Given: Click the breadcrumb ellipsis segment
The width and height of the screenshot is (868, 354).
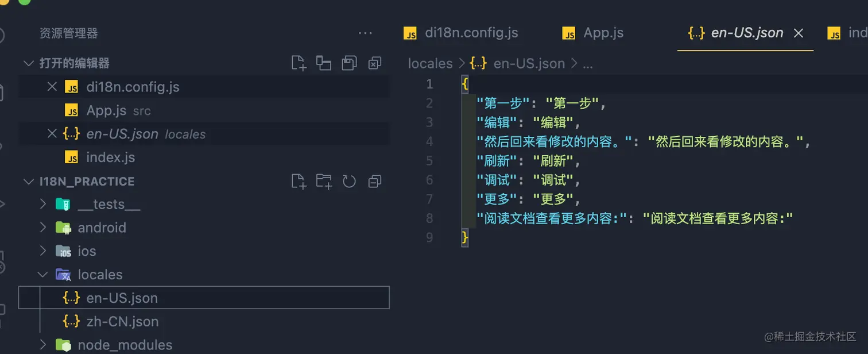Looking at the screenshot, I should coord(588,64).
